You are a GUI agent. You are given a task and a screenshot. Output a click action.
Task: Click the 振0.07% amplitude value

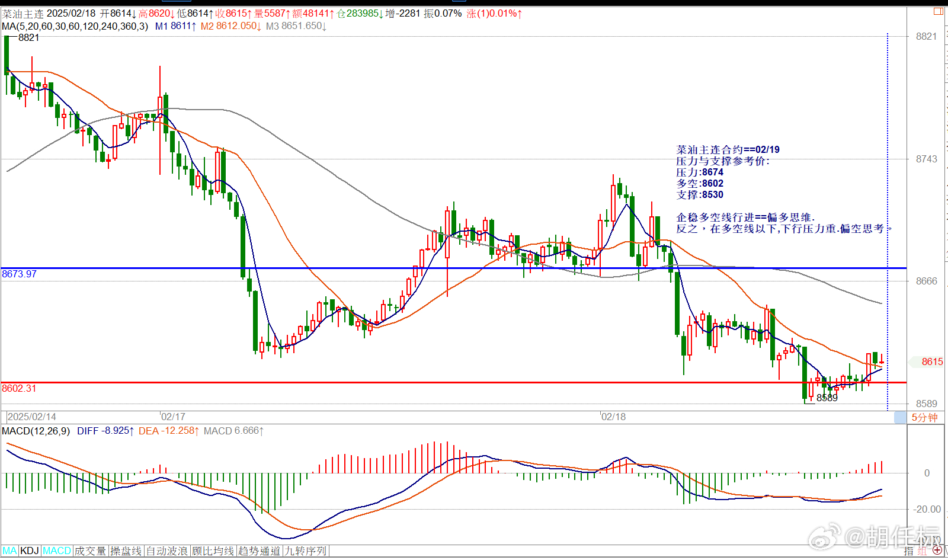443,14
